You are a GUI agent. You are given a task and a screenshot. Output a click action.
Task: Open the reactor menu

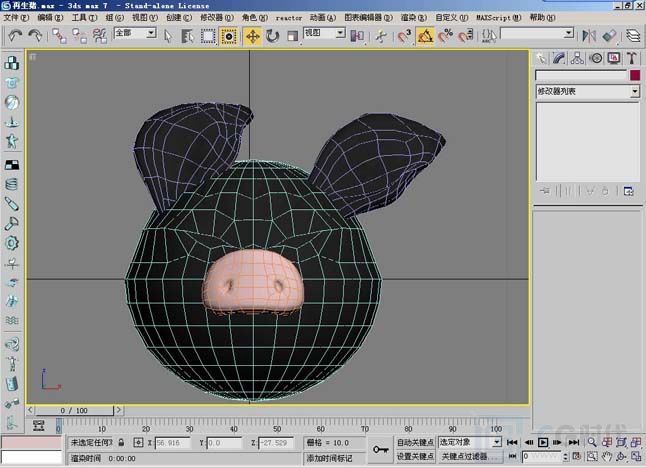pos(289,18)
